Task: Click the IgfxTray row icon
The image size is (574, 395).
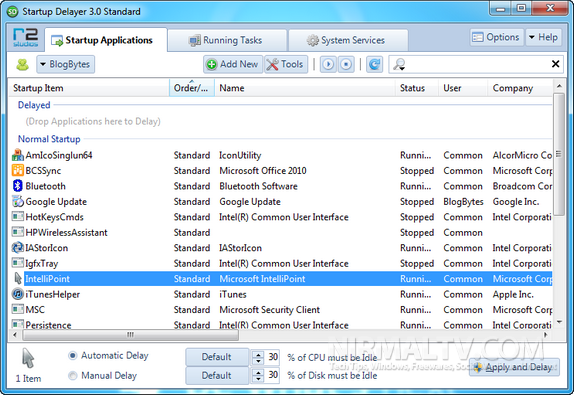Action: (18, 263)
